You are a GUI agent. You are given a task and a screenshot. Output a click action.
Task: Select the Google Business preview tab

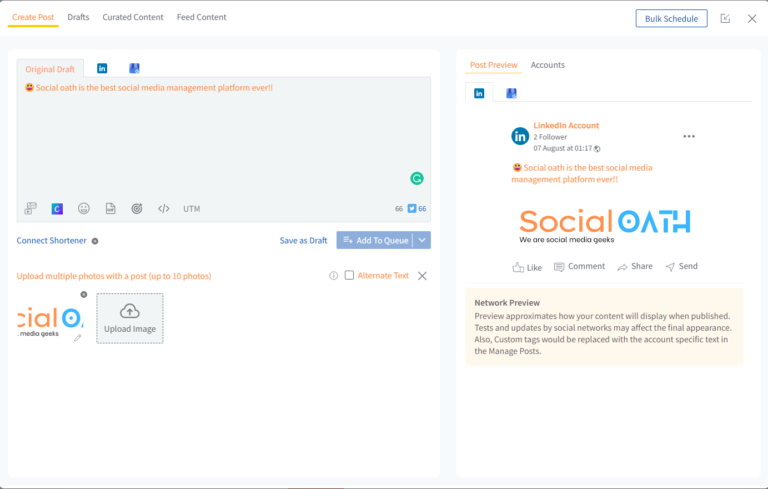tap(511, 93)
